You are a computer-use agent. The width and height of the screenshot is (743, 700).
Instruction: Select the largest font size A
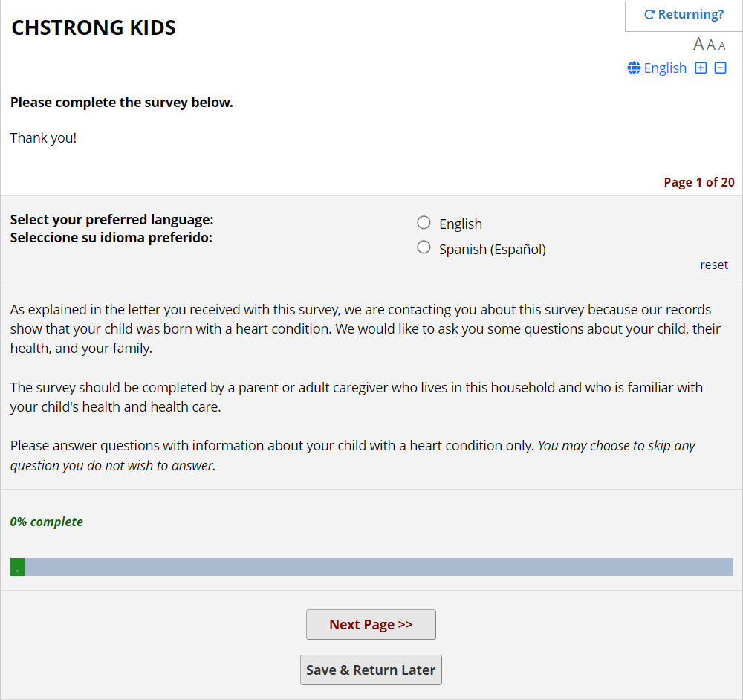(x=698, y=45)
